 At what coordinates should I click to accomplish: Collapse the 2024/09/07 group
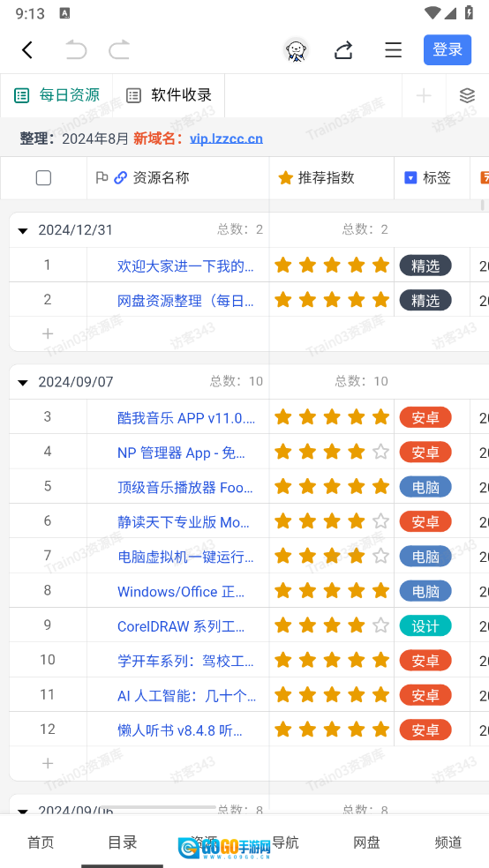pos(23,382)
